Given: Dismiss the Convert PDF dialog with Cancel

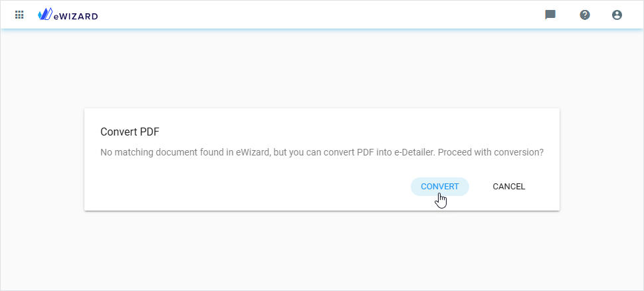Looking at the screenshot, I should coord(509,187).
